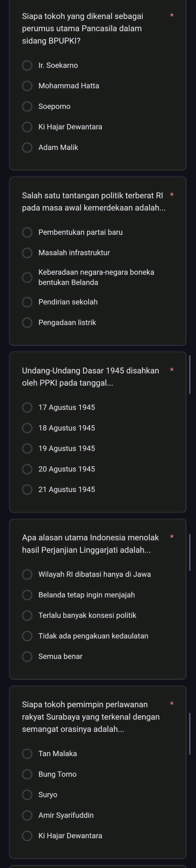Pick Pendirian sekolah option
The image size is (196, 868).
pyautogui.click(x=27, y=302)
